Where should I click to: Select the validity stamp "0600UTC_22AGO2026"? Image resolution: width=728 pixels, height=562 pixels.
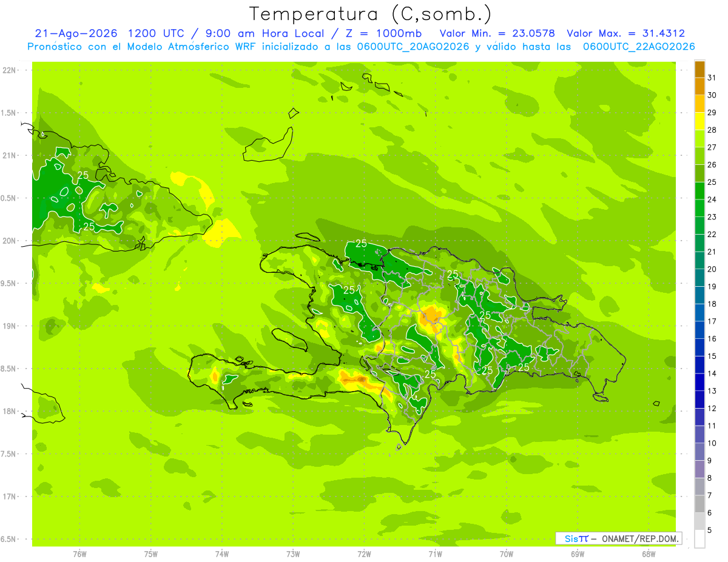639,47
